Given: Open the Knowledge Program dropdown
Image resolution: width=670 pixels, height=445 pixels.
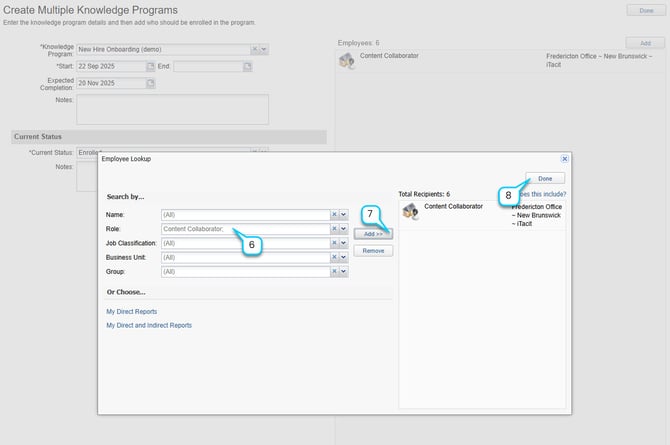Looking at the screenshot, I should [264, 49].
